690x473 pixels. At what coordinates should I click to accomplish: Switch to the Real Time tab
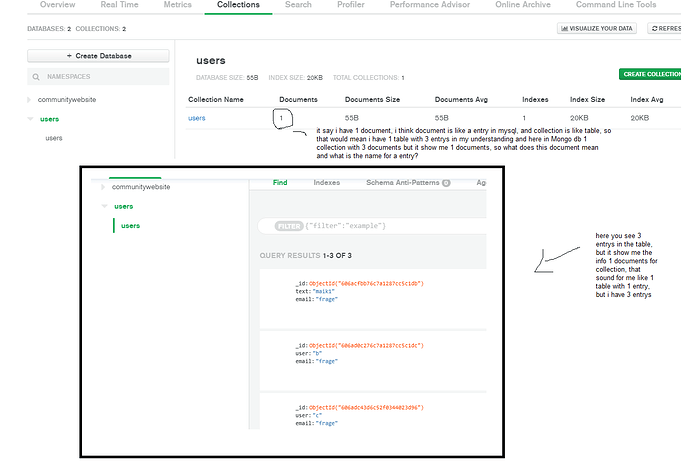pos(118,5)
